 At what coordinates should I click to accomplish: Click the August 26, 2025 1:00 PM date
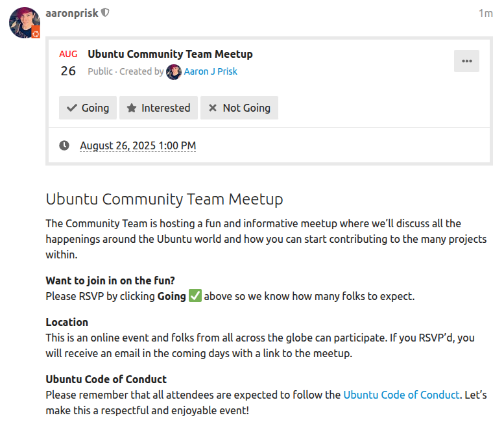click(x=138, y=145)
